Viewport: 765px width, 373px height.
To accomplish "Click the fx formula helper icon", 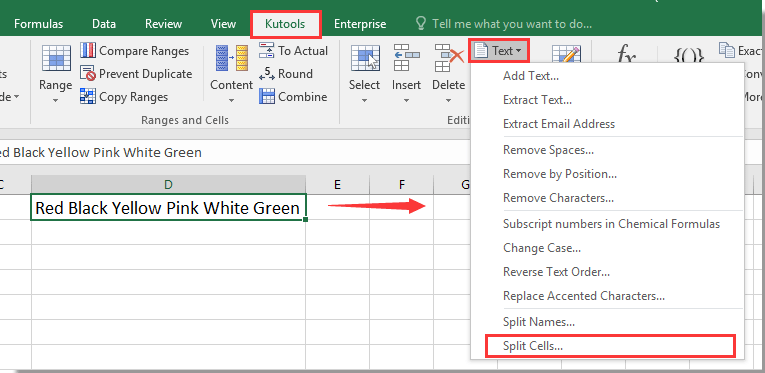I will pos(626,55).
